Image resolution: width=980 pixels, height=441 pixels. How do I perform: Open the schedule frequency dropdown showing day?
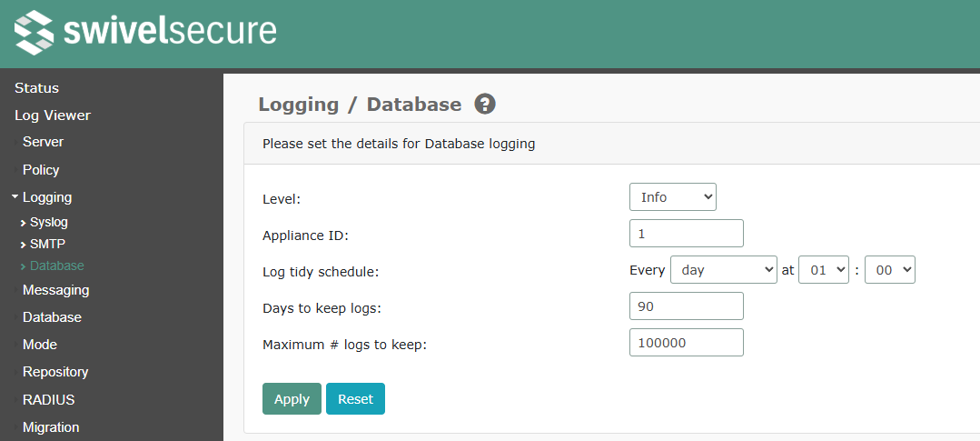pos(724,270)
